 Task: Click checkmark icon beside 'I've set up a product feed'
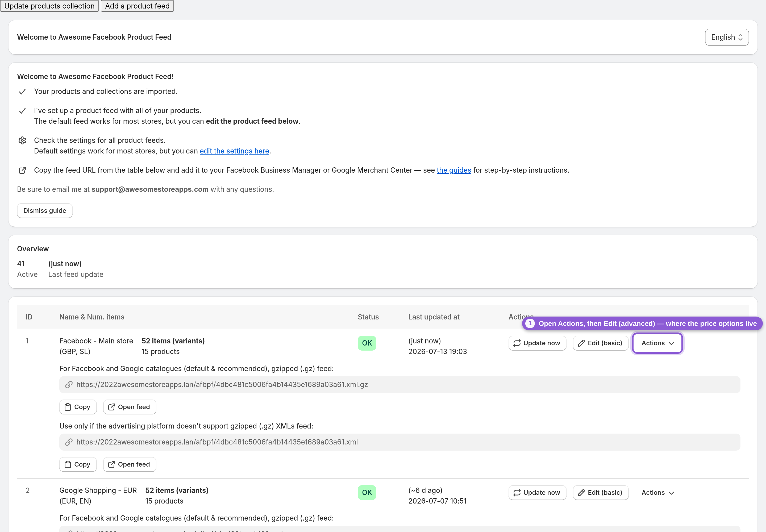(22, 111)
